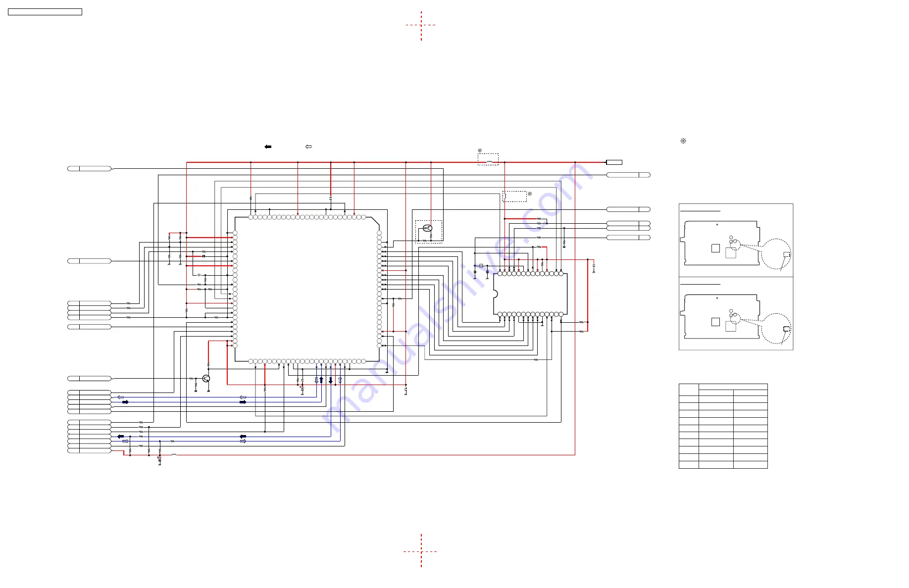
Task: Click the magnified circle callout in the lower board drawing
Action: [776, 328]
